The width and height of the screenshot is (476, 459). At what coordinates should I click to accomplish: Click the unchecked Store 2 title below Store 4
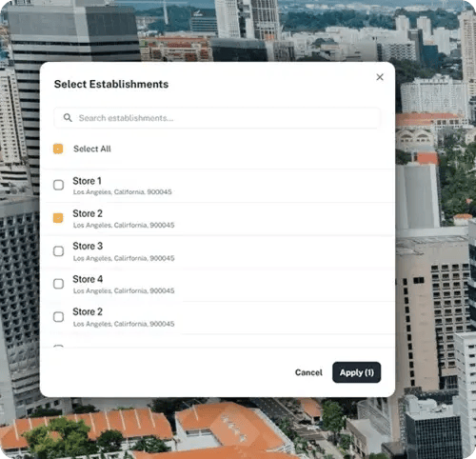coord(88,311)
